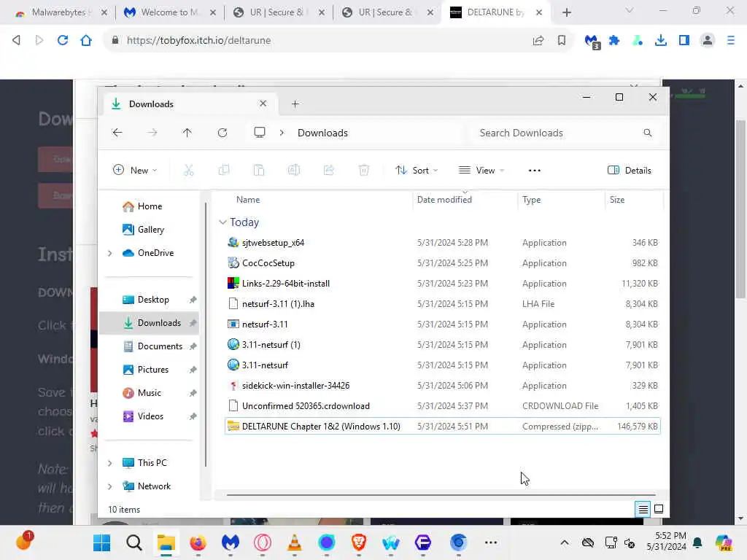Click the Cut icon in Explorer toolbar
Screen dimensions: 747x560
click(189, 170)
